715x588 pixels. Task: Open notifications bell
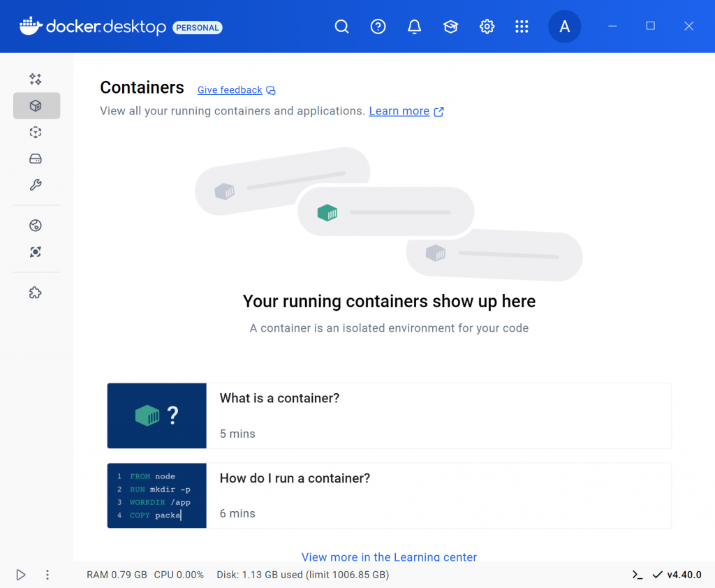(414, 27)
